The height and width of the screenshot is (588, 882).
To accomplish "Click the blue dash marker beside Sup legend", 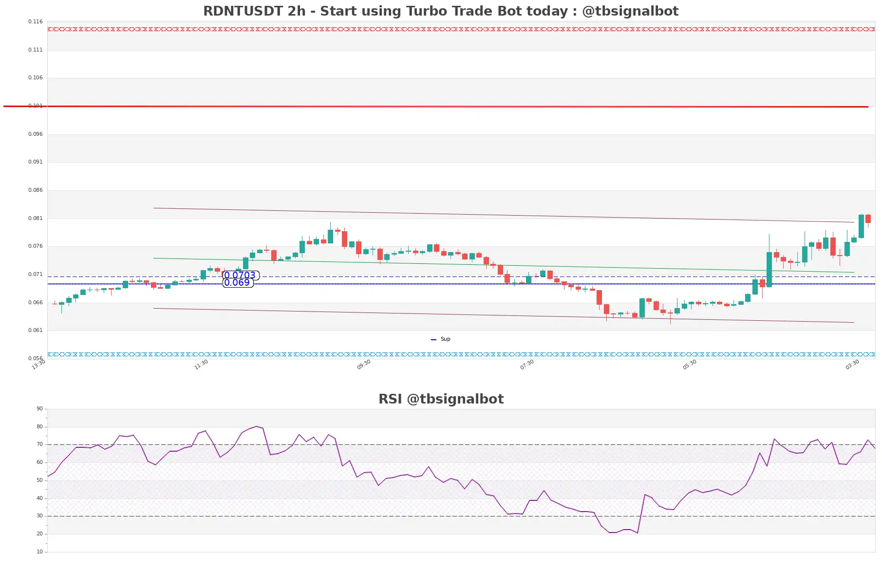I will click(434, 340).
